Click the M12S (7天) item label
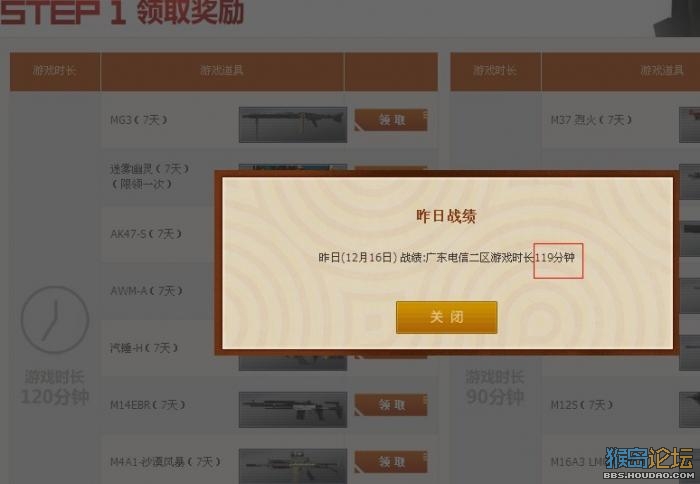The image size is (700, 484). point(582,405)
